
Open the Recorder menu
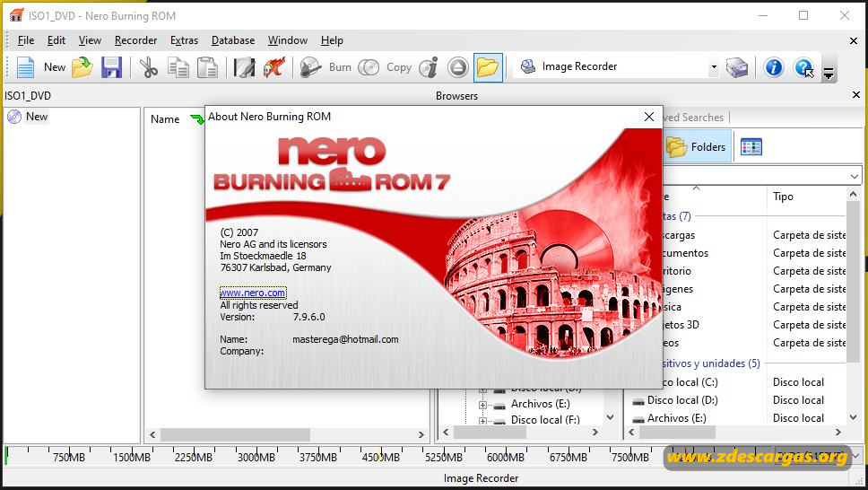pyautogui.click(x=135, y=40)
